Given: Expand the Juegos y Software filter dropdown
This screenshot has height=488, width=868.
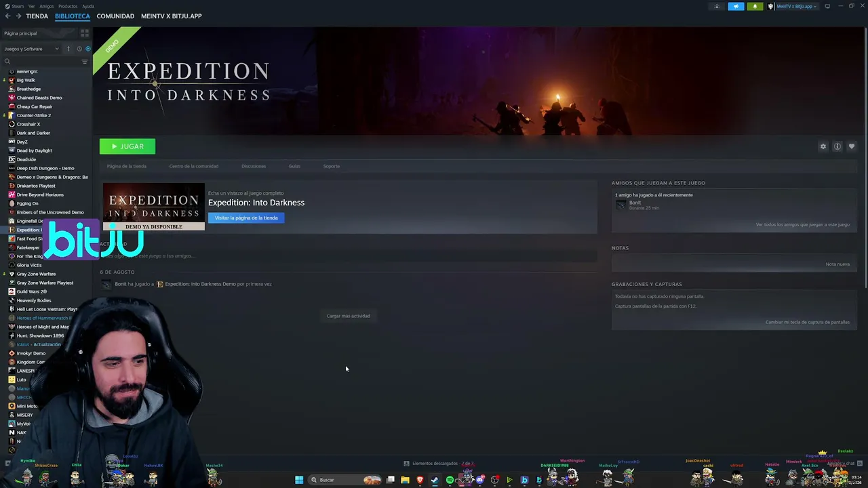Looking at the screenshot, I should click(31, 49).
